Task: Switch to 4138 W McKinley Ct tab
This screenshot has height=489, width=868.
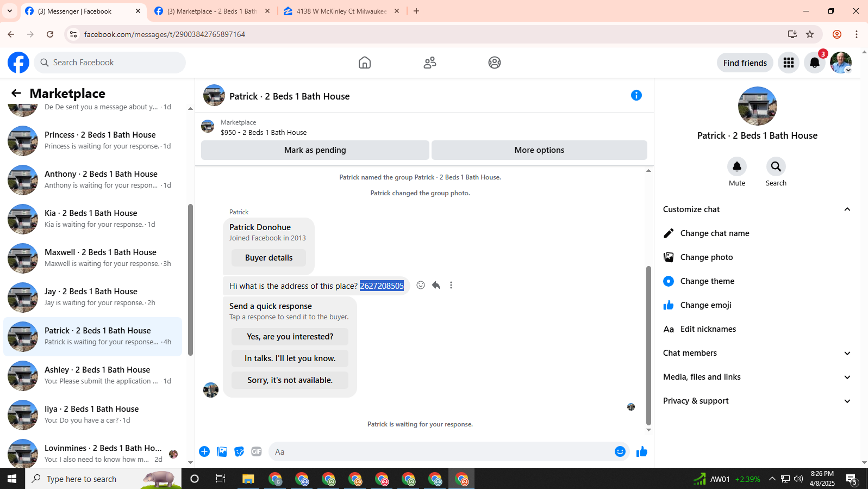Action: coord(342,11)
